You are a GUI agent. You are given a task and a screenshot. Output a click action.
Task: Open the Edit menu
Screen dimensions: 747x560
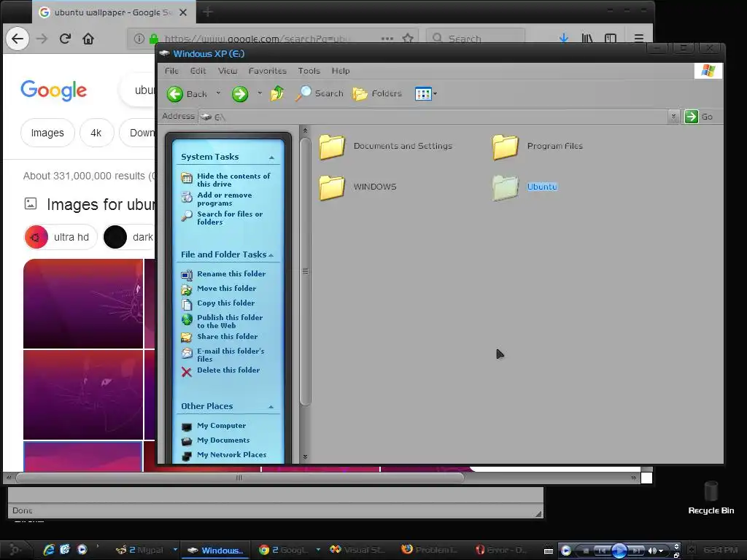tap(198, 71)
